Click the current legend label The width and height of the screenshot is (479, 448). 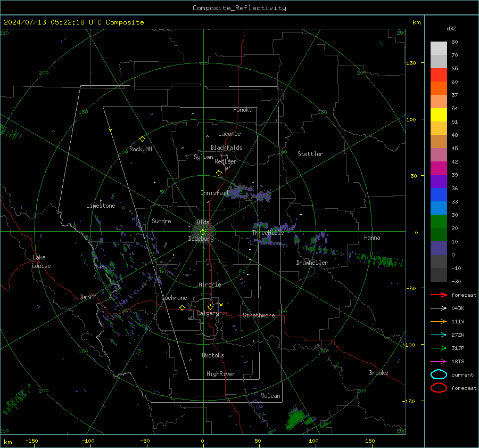tap(463, 374)
